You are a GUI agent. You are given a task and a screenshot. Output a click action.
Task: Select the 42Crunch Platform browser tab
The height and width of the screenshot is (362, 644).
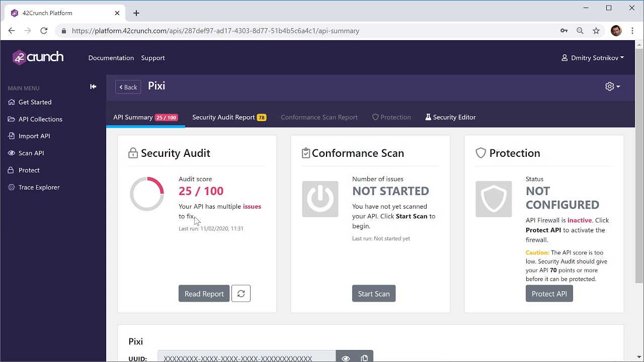[64, 13]
